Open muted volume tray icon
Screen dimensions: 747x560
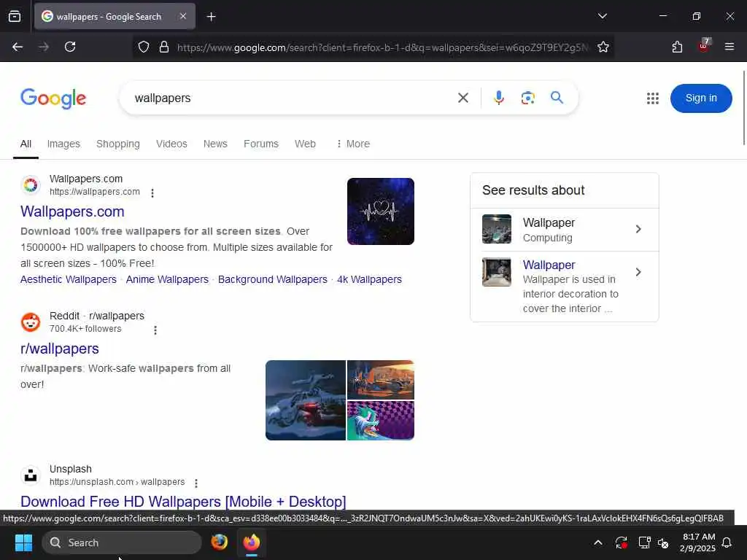click(x=663, y=542)
